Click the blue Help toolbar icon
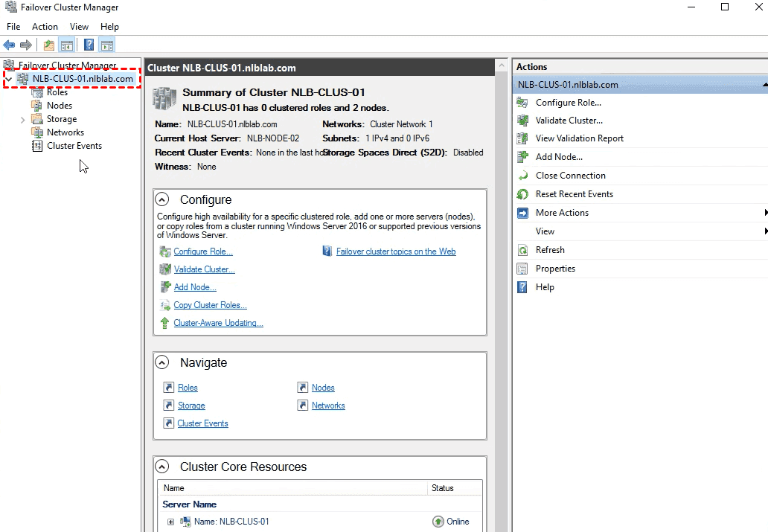The height and width of the screenshot is (532, 768). pyautogui.click(x=89, y=45)
